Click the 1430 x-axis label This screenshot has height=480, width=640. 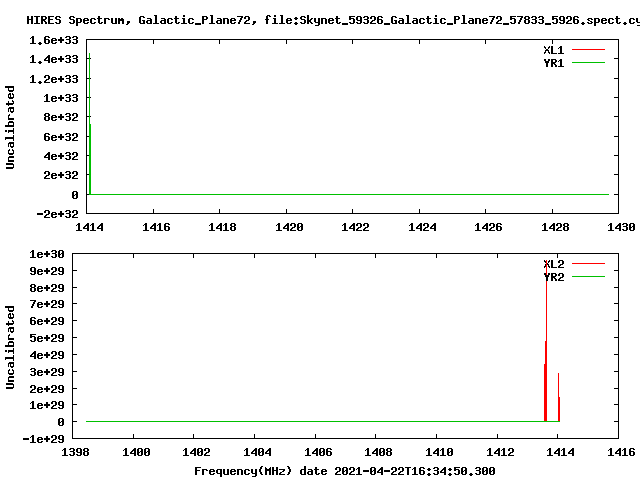click(x=621, y=227)
